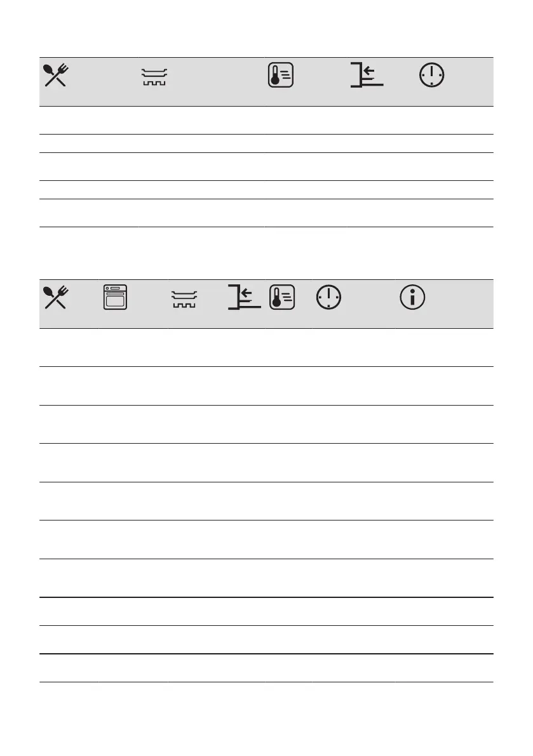Click the empty cell directly below the information icon
This screenshot has height=756, width=533.
(444, 348)
